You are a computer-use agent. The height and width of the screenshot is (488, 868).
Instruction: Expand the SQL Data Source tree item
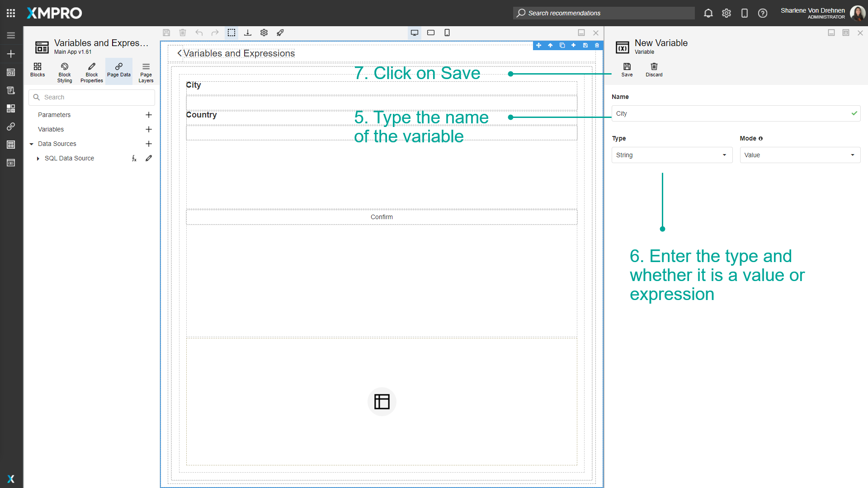click(x=38, y=158)
